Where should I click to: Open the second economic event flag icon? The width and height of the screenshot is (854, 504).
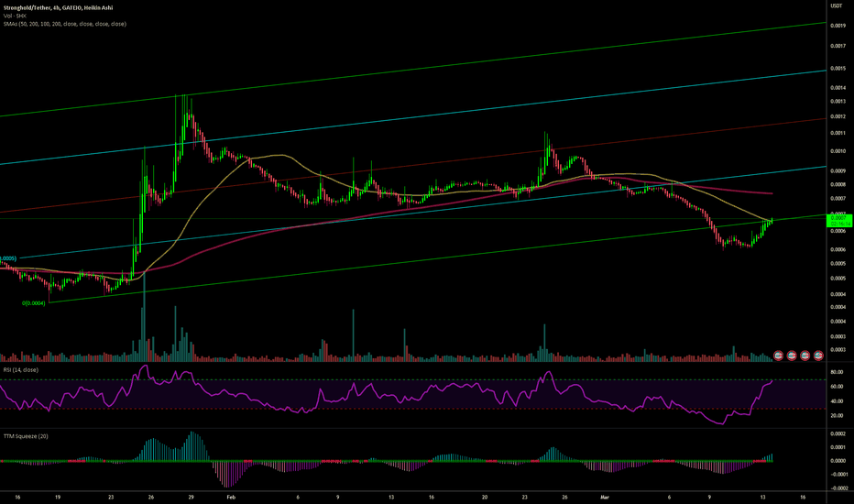pos(792,356)
